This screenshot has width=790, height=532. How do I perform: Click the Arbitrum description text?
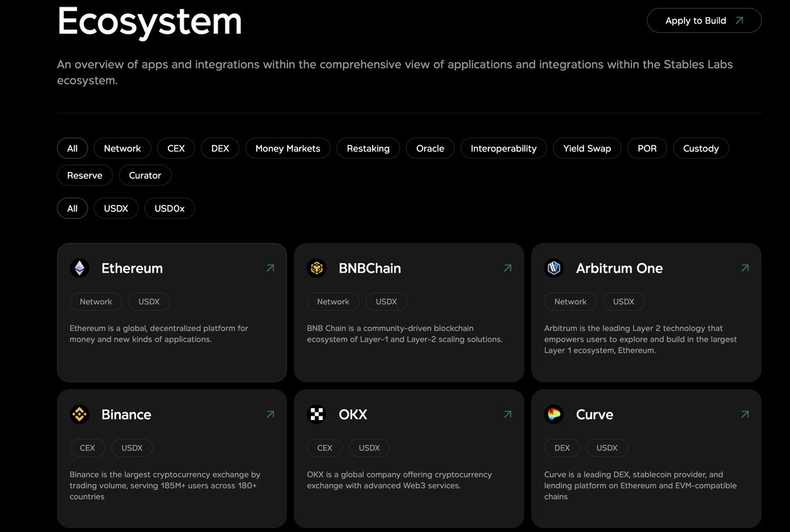[x=641, y=339]
